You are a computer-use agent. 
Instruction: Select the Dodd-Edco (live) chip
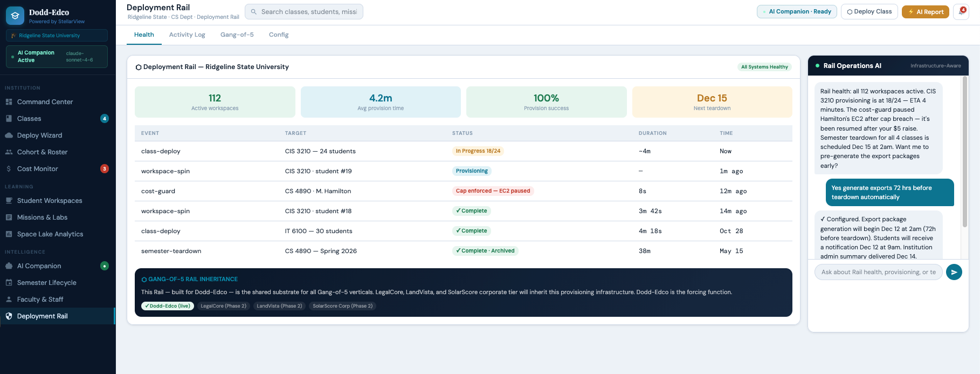pyautogui.click(x=167, y=306)
